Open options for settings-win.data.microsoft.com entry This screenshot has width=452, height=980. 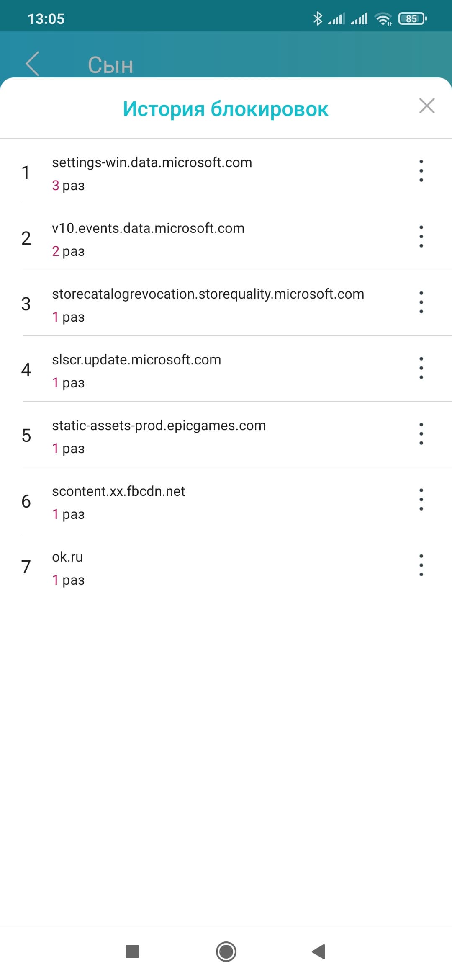point(421,171)
